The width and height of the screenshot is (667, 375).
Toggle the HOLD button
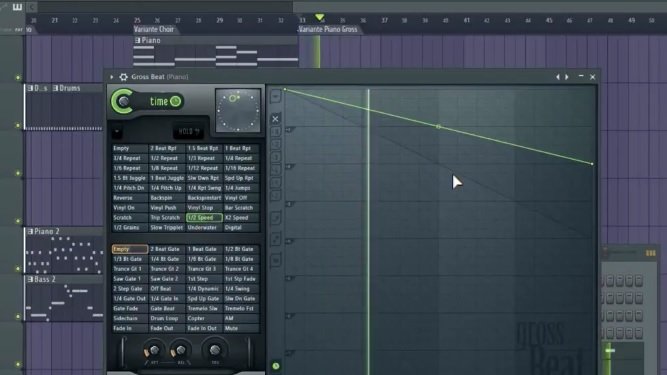click(188, 131)
